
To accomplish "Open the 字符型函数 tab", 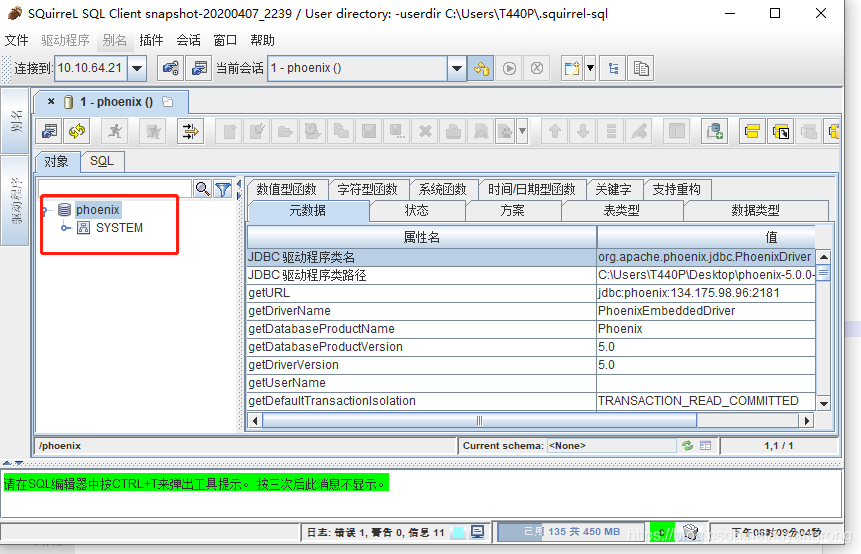I will tap(367, 189).
